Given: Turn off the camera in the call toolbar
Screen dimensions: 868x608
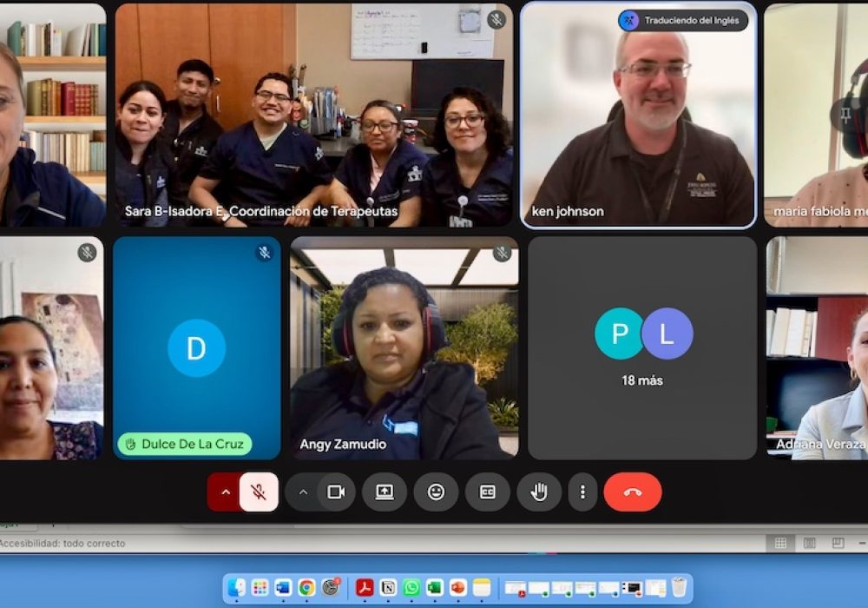Looking at the screenshot, I should 336,492.
